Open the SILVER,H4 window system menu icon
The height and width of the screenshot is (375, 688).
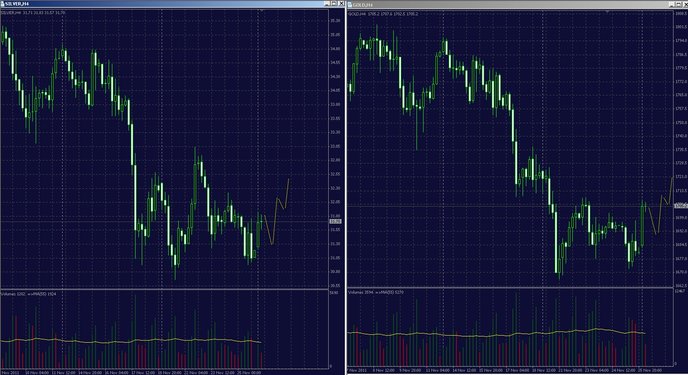coord(3,4)
